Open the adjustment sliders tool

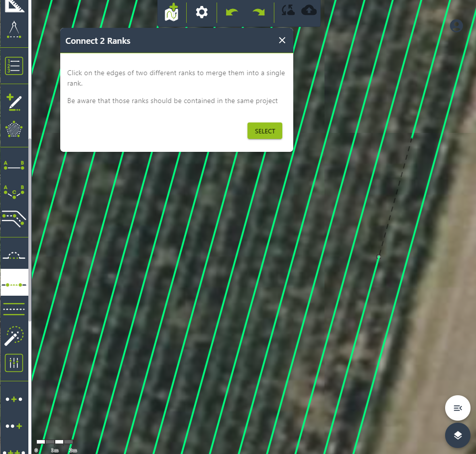[14, 363]
